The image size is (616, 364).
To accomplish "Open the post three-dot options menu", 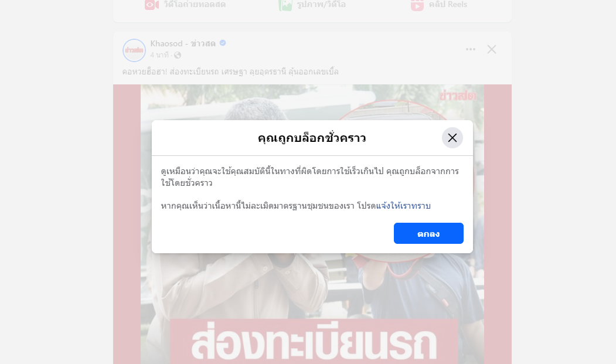I will click(x=471, y=49).
